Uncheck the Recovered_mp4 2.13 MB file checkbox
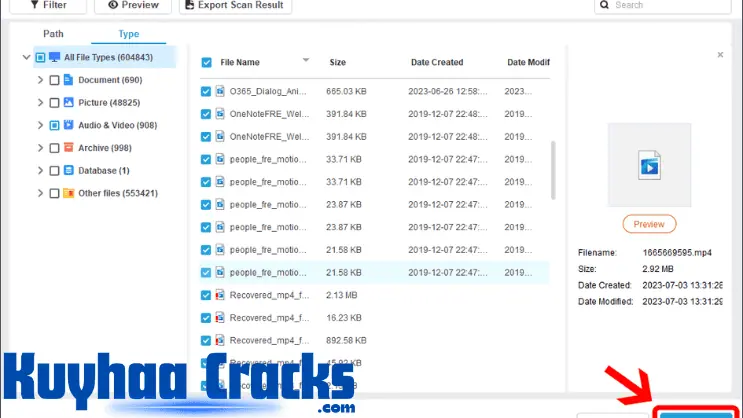The width and height of the screenshot is (743, 418). (206, 295)
